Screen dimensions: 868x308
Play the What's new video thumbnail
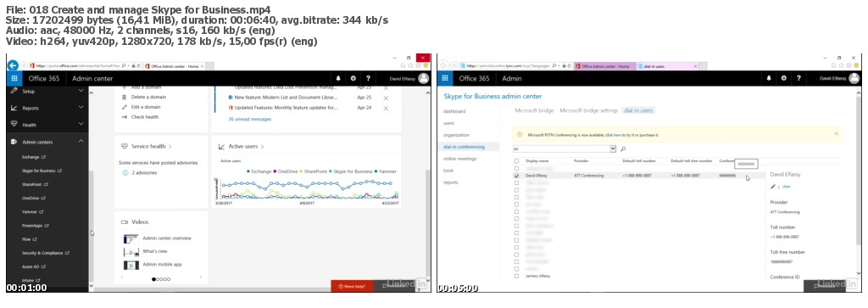pyautogui.click(x=131, y=252)
